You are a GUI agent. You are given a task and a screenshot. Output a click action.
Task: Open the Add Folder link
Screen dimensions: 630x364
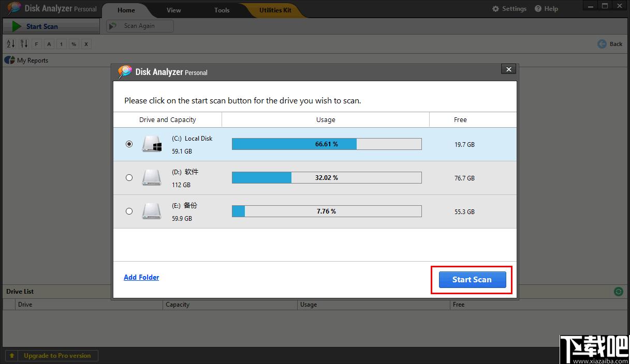coord(141,277)
